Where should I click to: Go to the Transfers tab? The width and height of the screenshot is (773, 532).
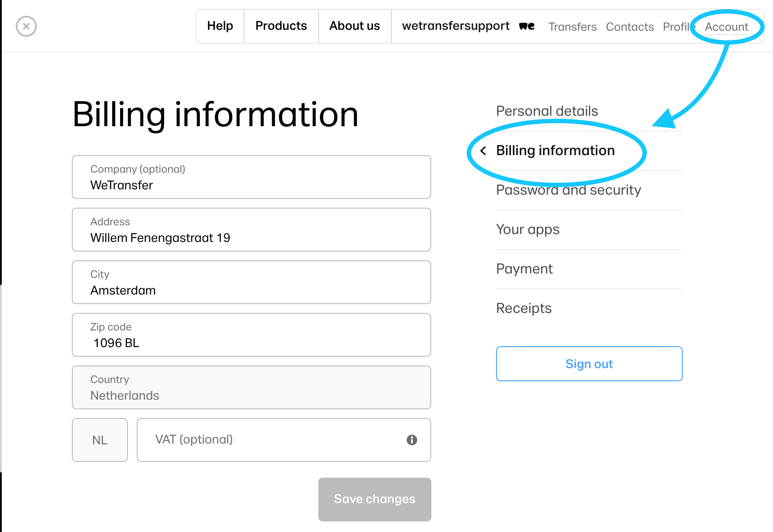[x=572, y=27]
